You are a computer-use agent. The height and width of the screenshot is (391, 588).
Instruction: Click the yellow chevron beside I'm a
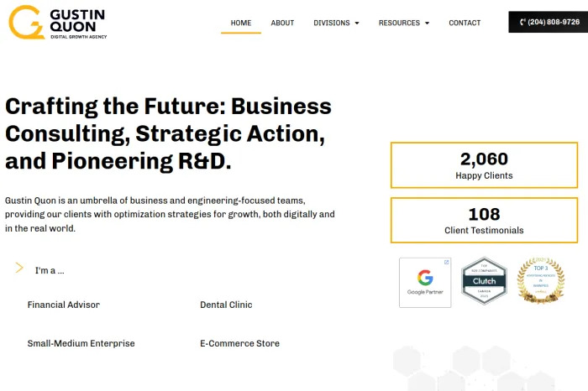click(19, 268)
